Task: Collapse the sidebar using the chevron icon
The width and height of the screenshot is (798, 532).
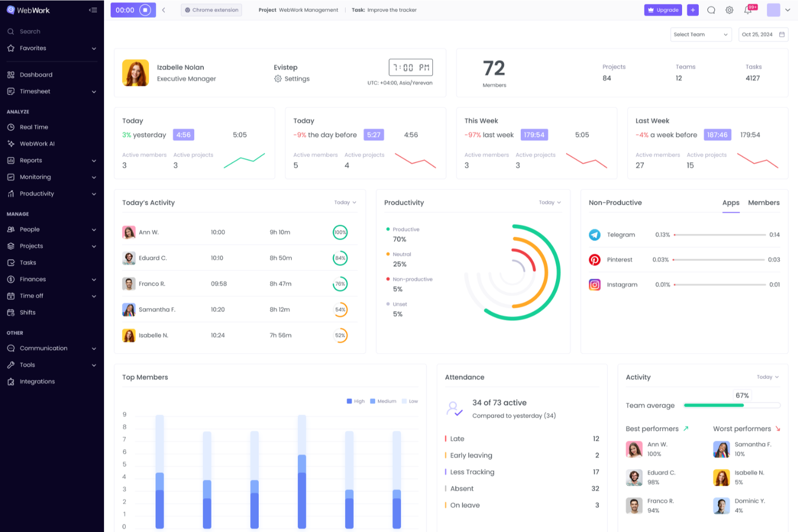Action: (x=93, y=9)
